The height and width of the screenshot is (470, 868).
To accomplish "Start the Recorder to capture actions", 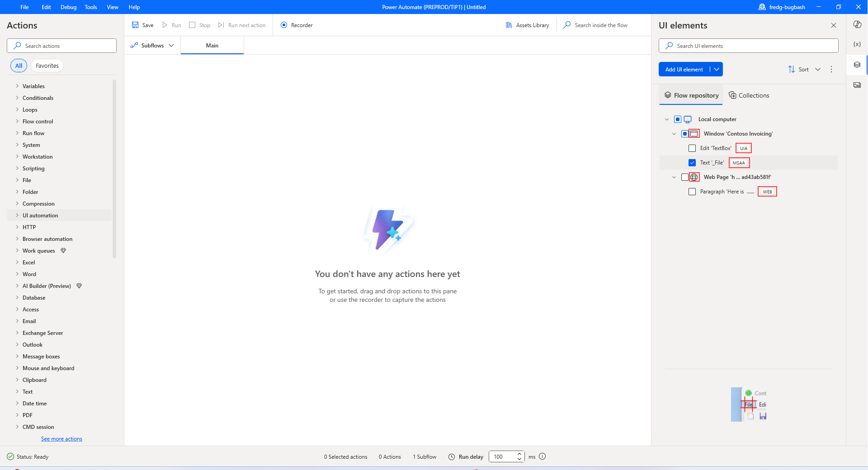I will click(x=297, y=25).
